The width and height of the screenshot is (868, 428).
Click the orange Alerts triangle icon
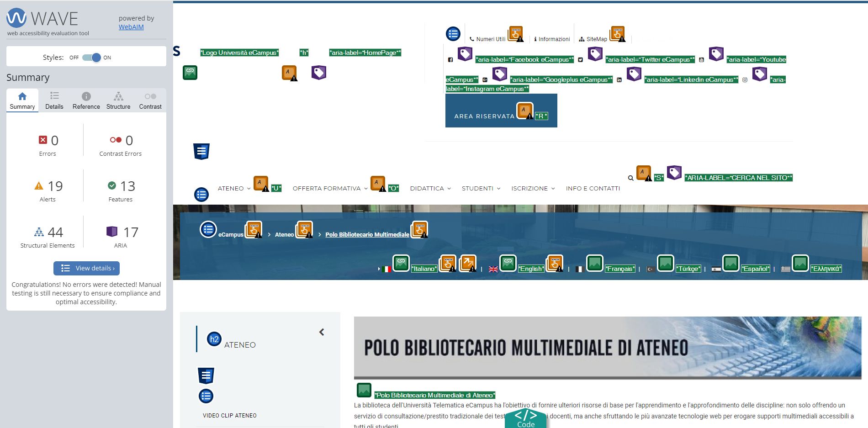click(39, 186)
